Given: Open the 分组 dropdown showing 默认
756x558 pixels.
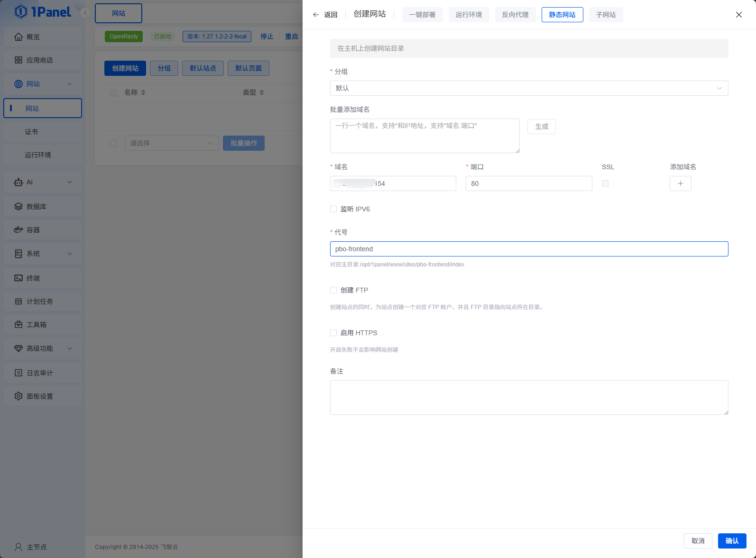Looking at the screenshot, I should click(x=529, y=88).
